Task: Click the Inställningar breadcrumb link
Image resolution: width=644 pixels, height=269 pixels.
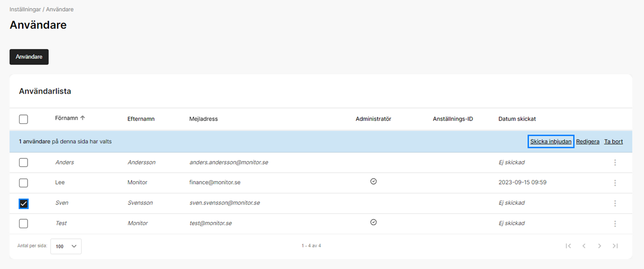Action: pos(25,10)
